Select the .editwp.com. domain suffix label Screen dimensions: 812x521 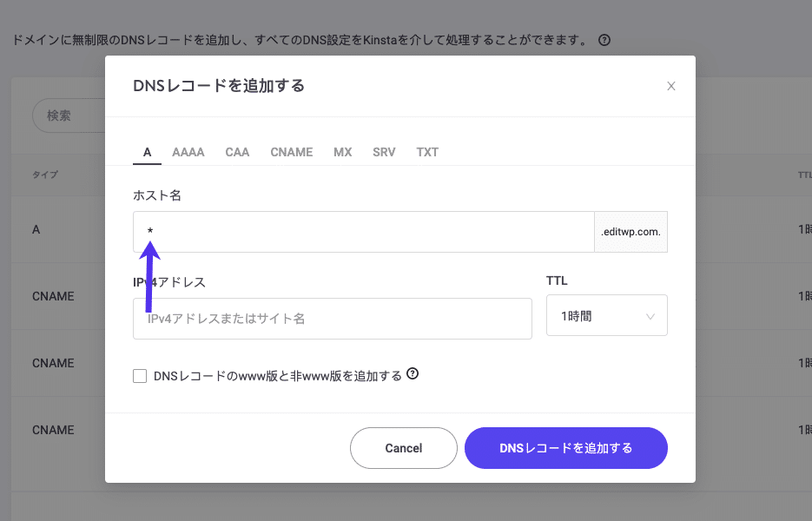[630, 231]
